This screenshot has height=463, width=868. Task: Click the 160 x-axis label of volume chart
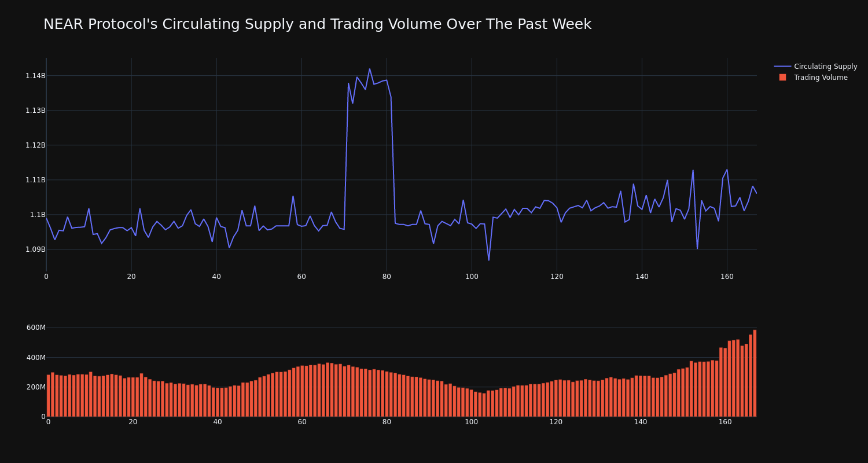click(725, 422)
